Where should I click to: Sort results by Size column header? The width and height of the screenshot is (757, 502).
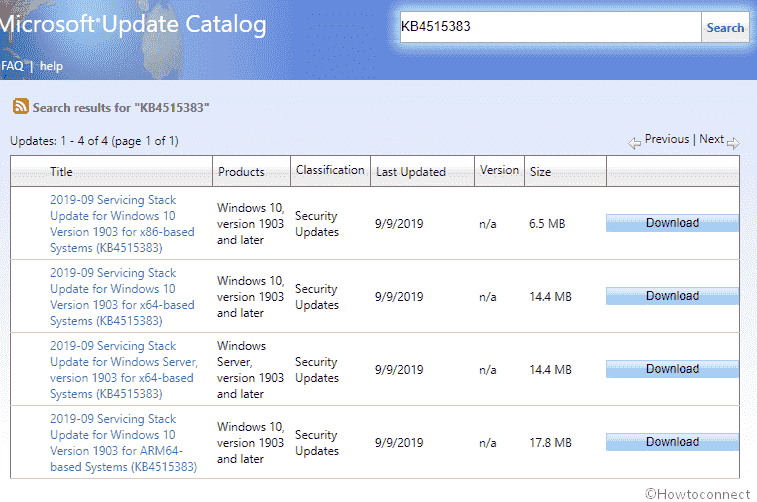(540, 172)
